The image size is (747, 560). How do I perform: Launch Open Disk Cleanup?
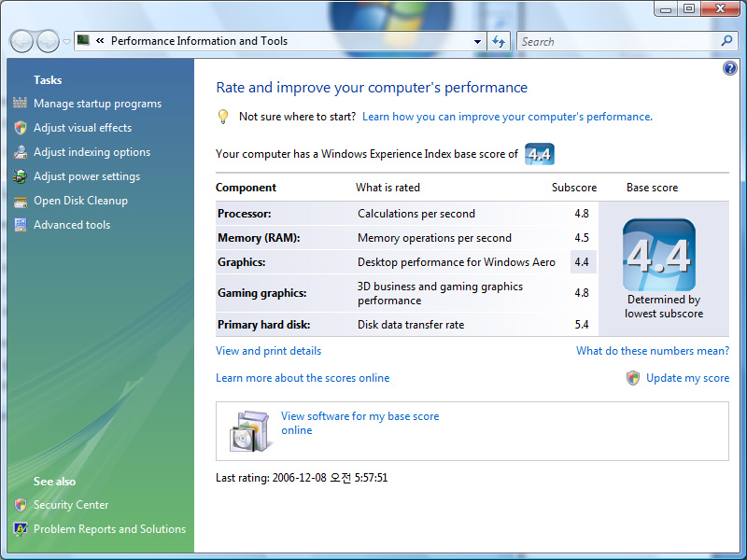(80, 201)
